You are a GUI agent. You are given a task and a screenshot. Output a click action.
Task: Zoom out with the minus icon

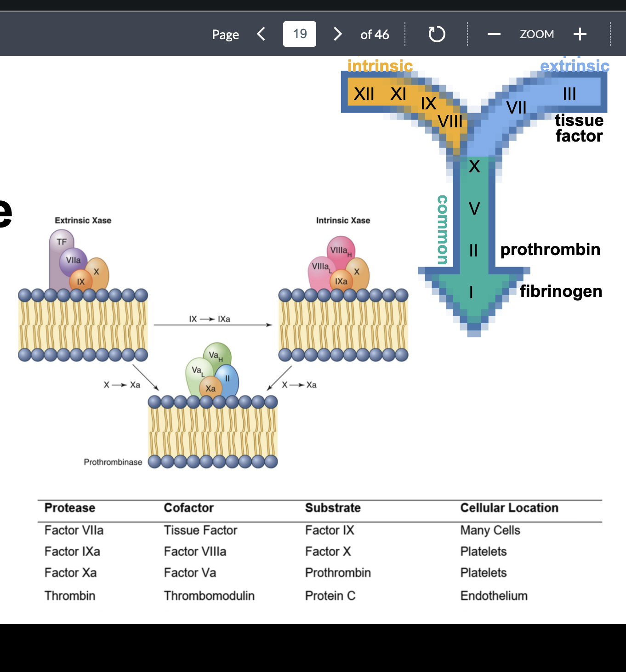[x=494, y=34]
